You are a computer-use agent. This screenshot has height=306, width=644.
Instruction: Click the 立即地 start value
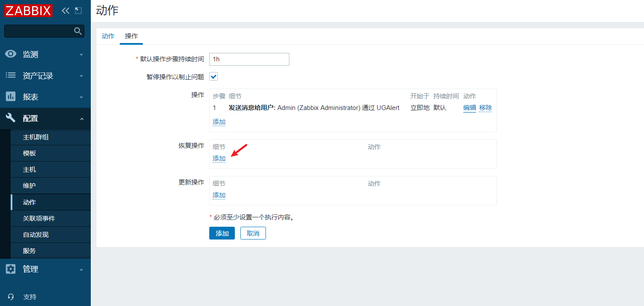point(420,108)
